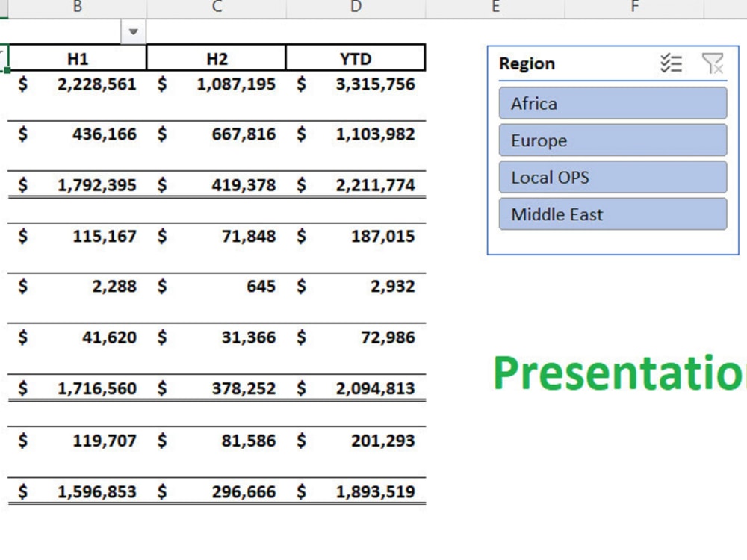Click the H2 header cell

(217, 57)
